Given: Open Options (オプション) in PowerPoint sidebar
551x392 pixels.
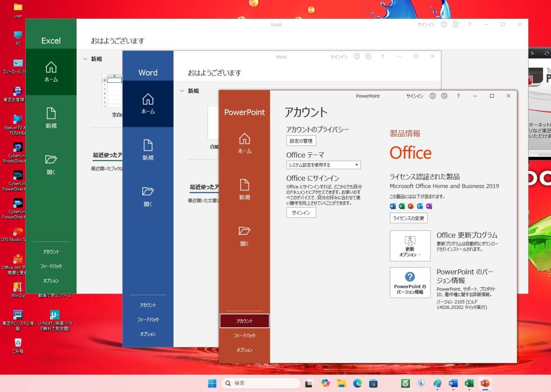Looking at the screenshot, I should [x=244, y=350].
